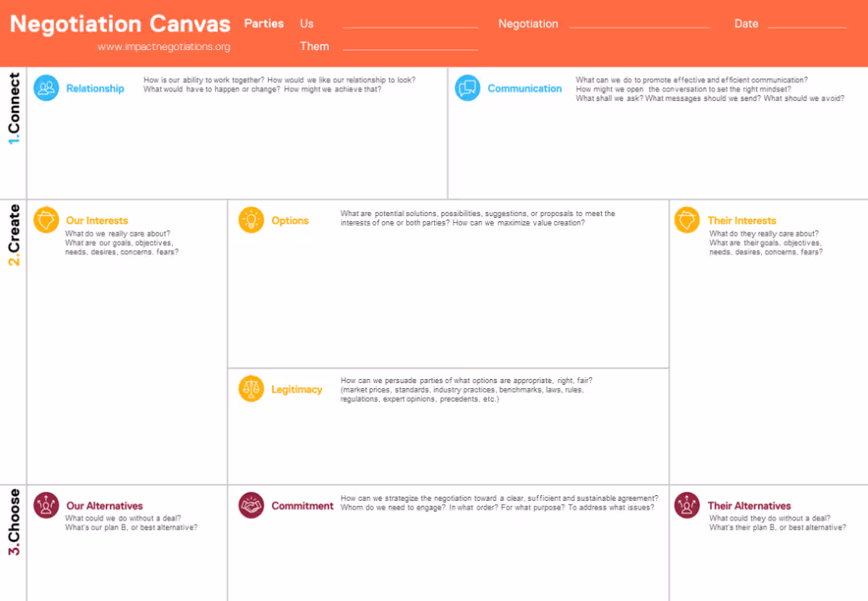Click the Their Interests diamond icon
The height and width of the screenshot is (601, 868).
pos(687,220)
